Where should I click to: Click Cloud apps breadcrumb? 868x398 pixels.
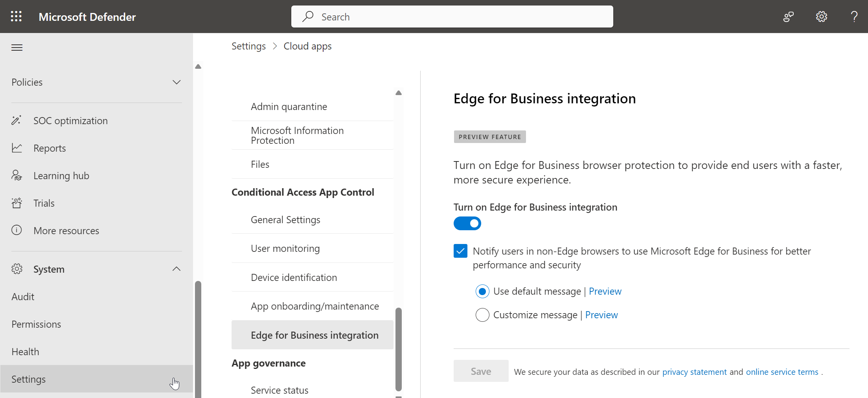pyautogui.click(x=307, y=46)
